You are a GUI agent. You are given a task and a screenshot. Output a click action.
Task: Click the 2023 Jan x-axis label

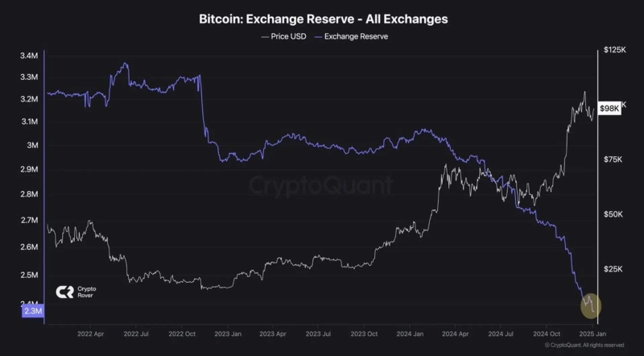(x=228, y=333)
